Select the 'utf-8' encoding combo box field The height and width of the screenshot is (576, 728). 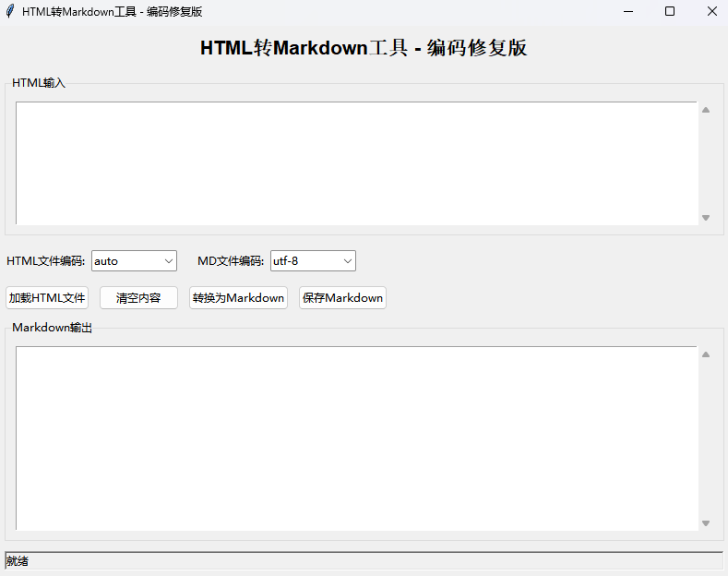point(304,261)
